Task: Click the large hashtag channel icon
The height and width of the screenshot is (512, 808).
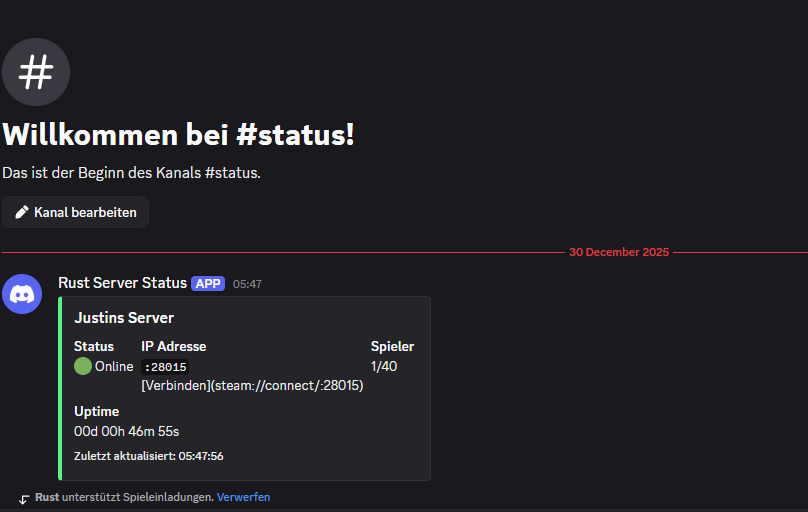Action: pyautogui.click(x=36, y=72)
